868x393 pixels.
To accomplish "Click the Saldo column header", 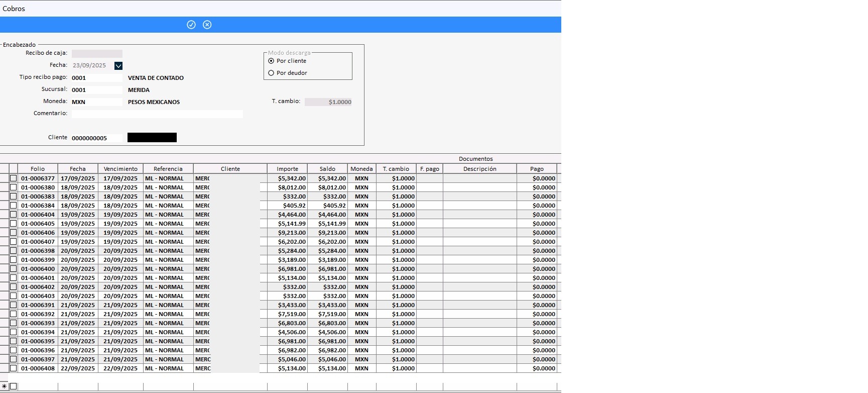I will click(x=327, y=169).
